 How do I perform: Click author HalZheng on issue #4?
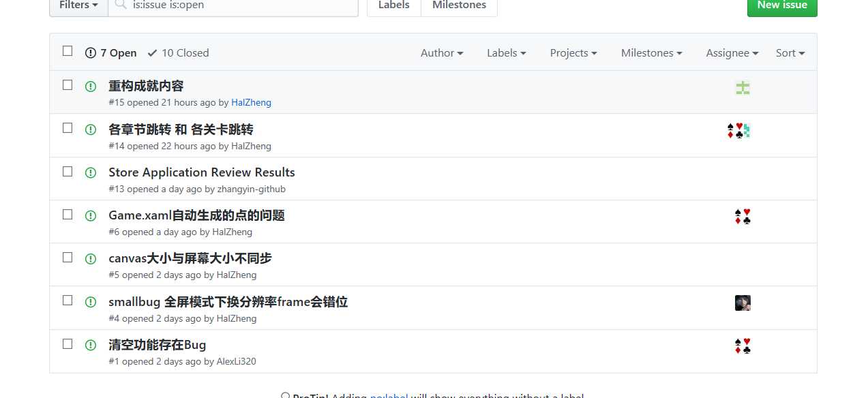(237, 318)
